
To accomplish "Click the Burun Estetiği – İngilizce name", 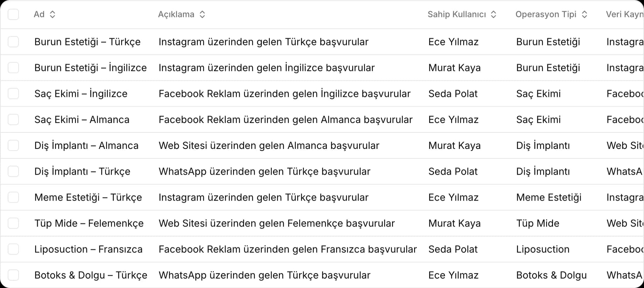I will (91, 67).
